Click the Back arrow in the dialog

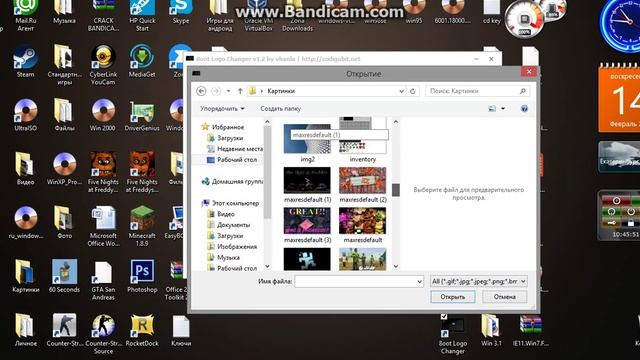pos(201,91)
